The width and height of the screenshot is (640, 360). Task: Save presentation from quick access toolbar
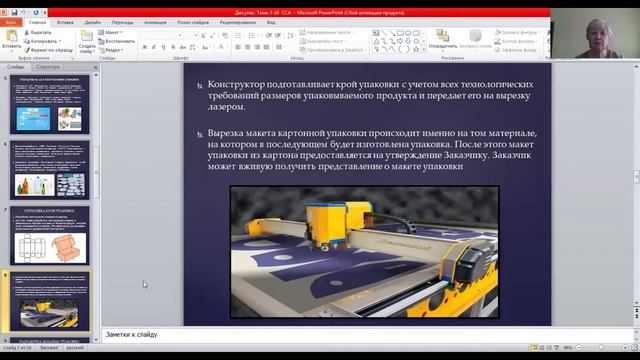coord(14,13)
